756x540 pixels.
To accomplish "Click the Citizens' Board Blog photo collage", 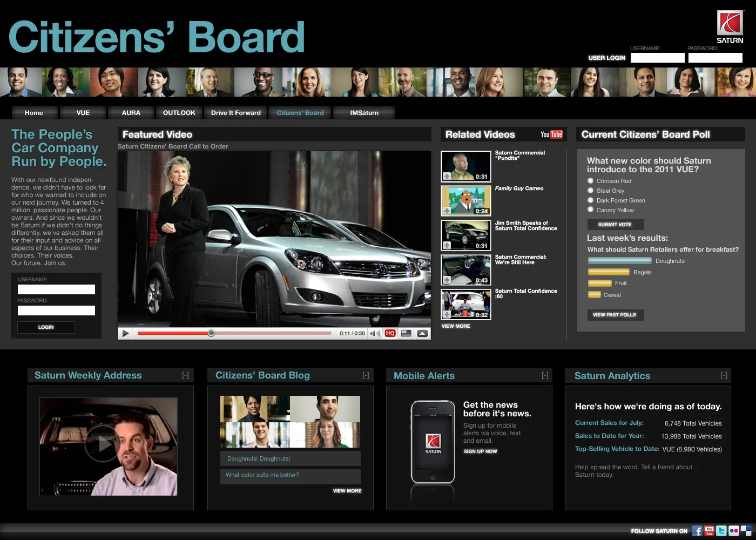I will click(x=290, y=422).
